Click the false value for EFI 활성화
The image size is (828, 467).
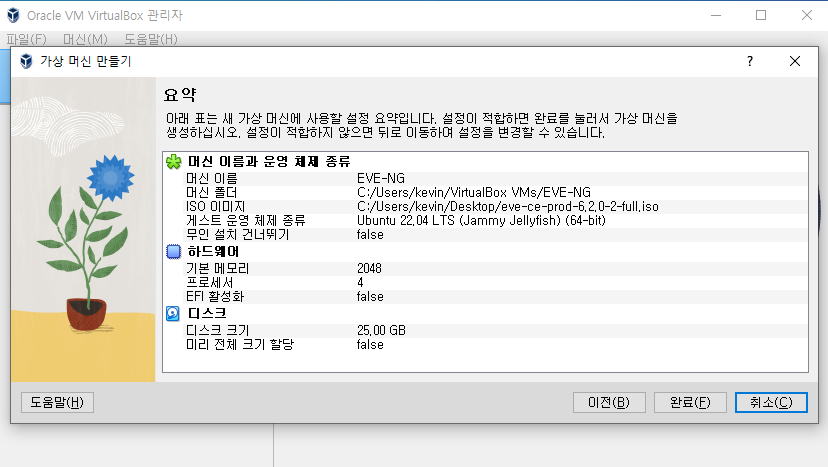click(370, 296)
